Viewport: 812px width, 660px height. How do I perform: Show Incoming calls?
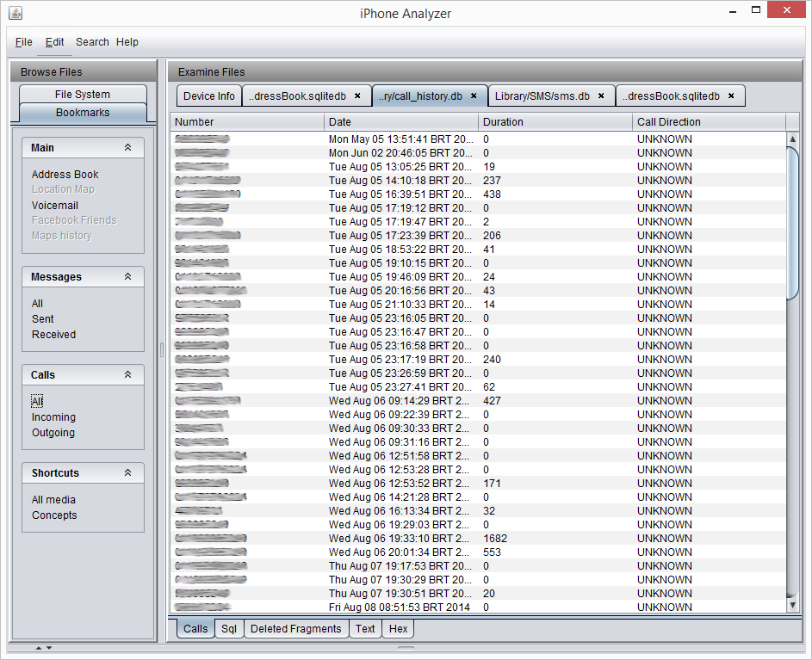coord(53,417)
